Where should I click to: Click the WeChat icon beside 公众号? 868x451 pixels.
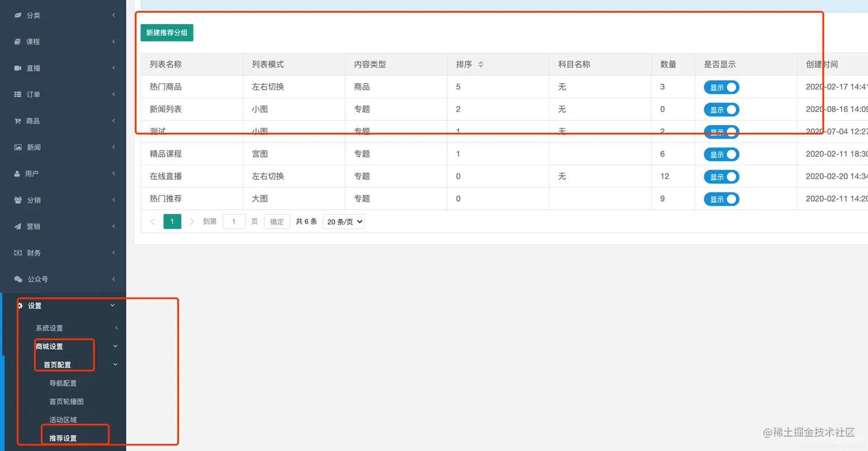(18, 279)
